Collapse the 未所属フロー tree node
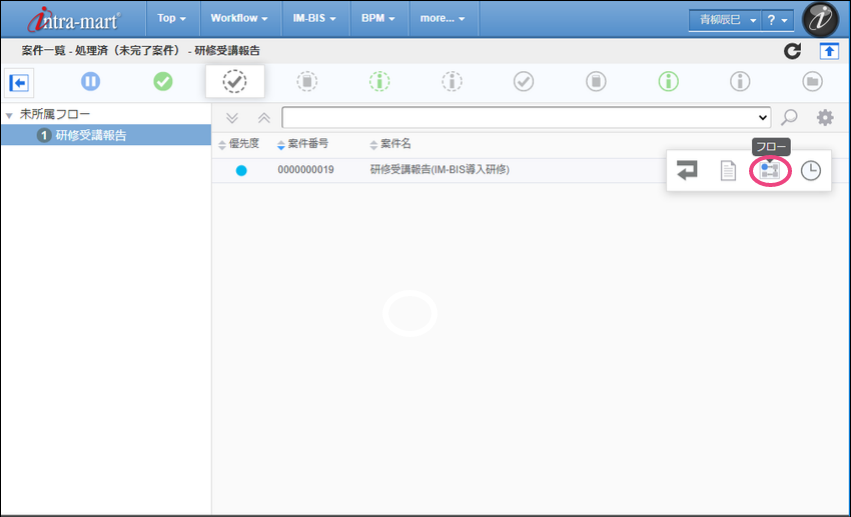This screenshot has width=851, height=517. pos(9,115)
